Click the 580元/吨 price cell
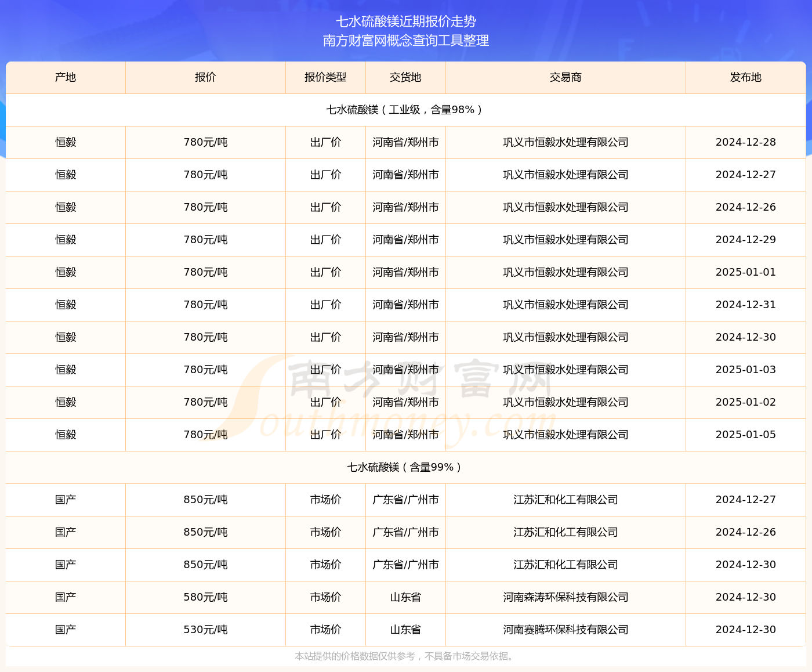812x672 pixels. 205,597
